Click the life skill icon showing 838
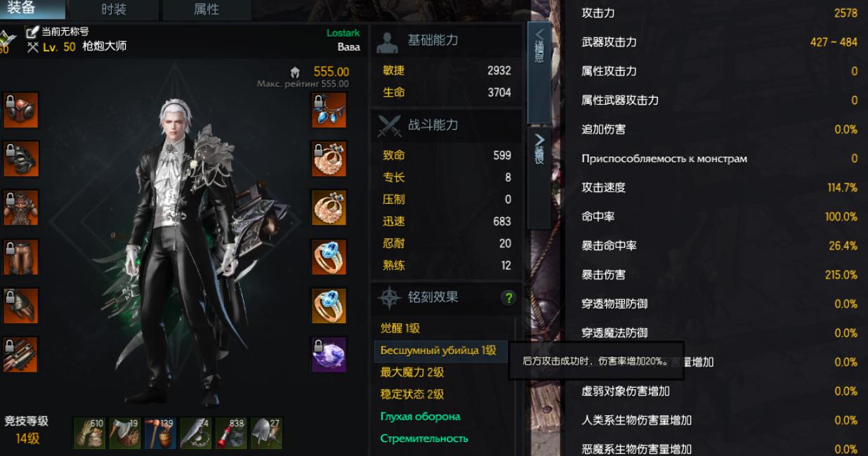The width and height of the screenshot is (868, 456). click(x=232, y=433)
